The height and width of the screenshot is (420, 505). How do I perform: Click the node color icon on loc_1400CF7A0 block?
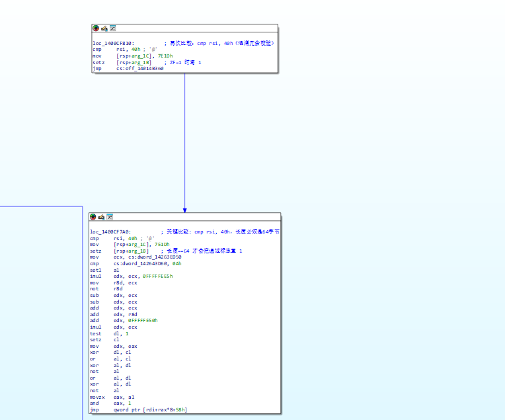93,216
